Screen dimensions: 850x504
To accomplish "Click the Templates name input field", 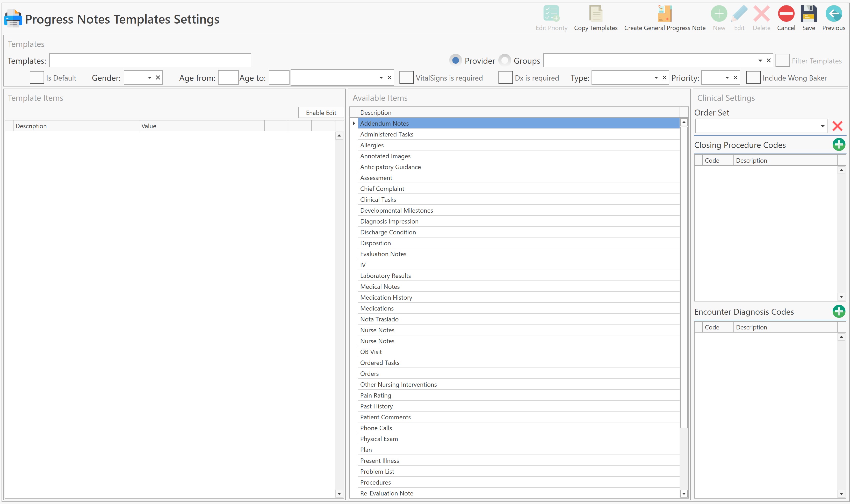I will coord(150,60).
